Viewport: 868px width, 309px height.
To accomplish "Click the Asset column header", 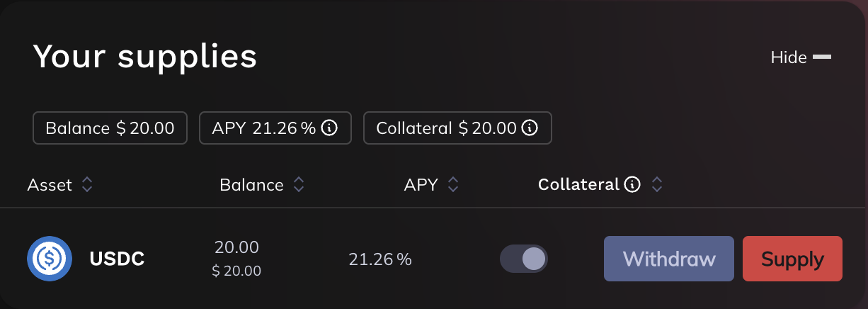I will pos(50,185).
